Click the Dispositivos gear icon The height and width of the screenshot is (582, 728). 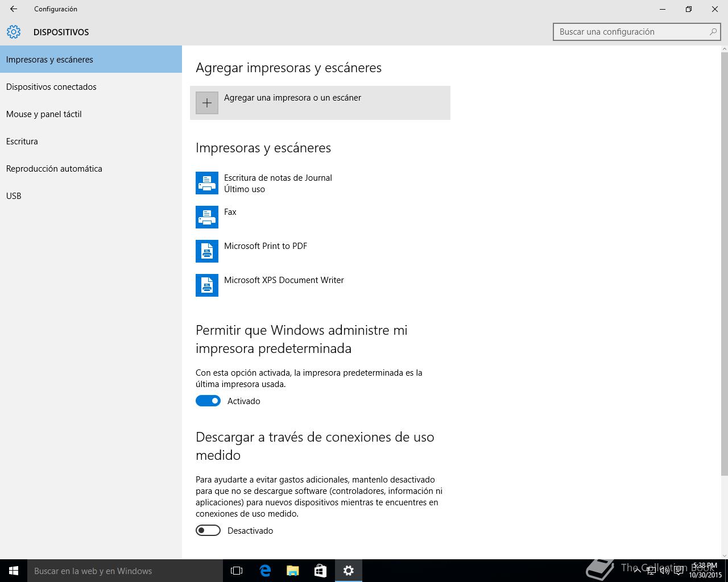pos(14,32)
